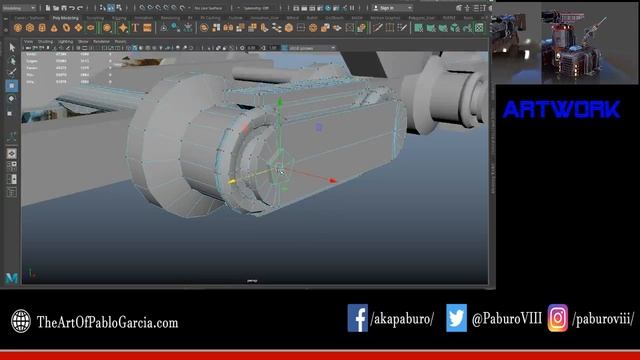
Task: Toggle snap to grids magnet
Action: (x=142, y=8)
